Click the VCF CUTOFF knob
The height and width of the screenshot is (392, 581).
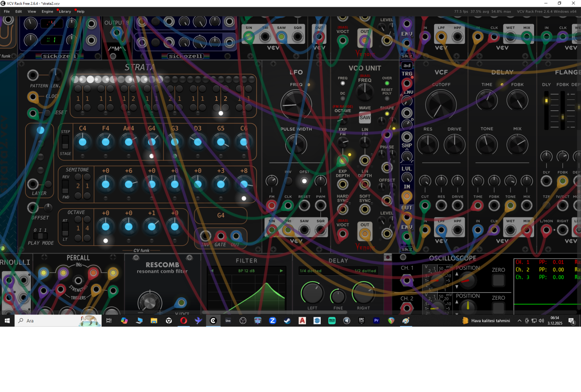tap(441, 104)
